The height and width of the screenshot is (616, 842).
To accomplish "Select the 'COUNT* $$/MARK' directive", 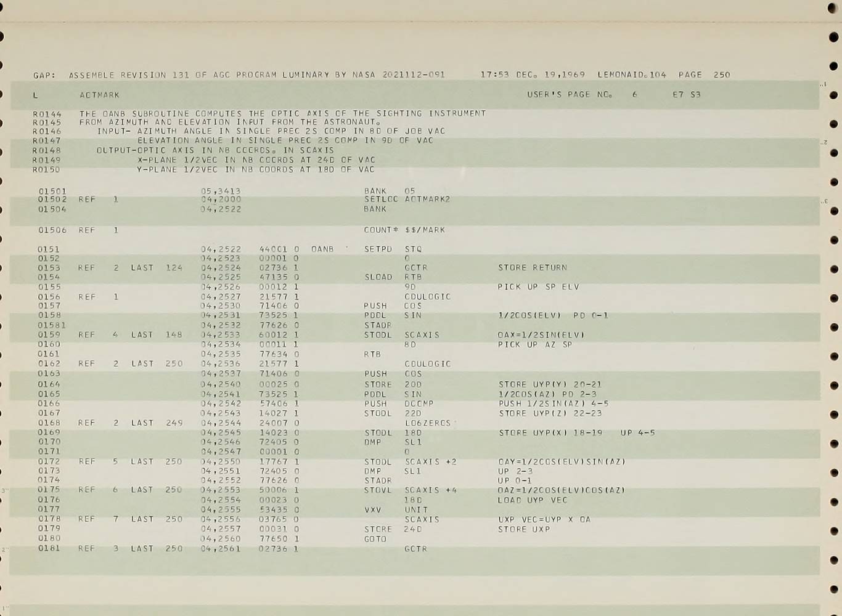I will 404,230.
